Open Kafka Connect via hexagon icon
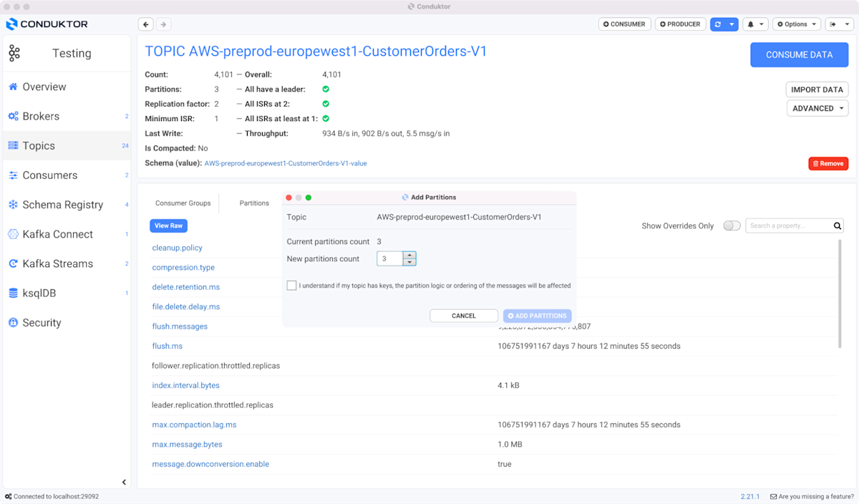 [13, 234]
